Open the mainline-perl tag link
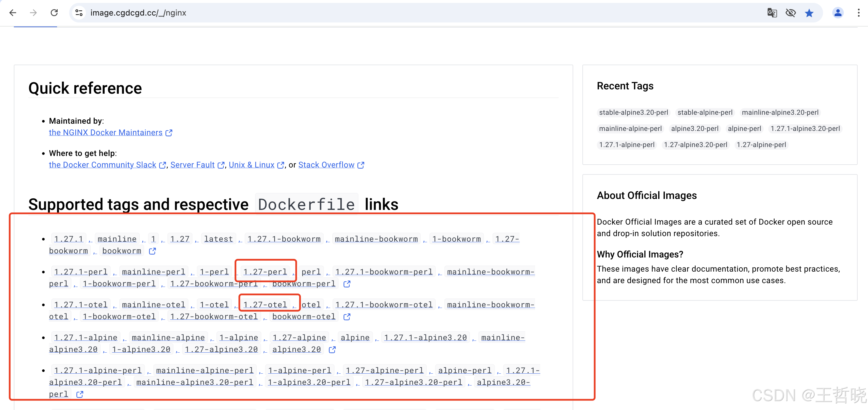Viewport: 868px width, 410px height. coord(154,272)
